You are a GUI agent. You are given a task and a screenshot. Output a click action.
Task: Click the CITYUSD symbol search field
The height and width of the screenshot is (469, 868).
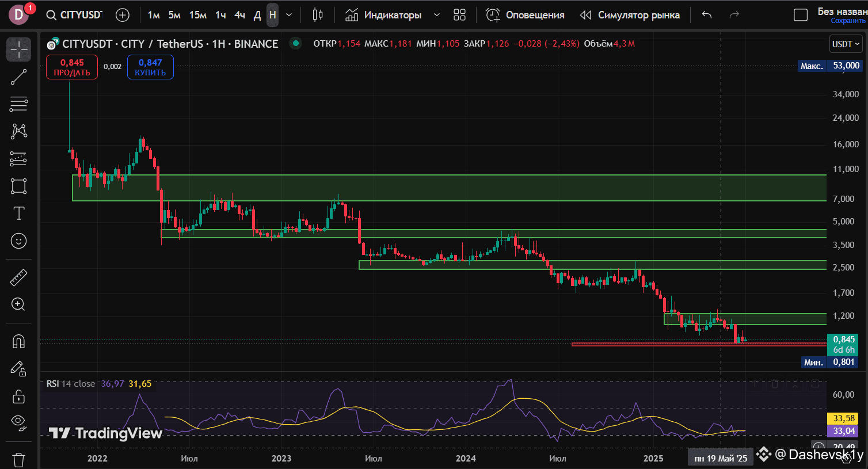[x=75, y=15]
